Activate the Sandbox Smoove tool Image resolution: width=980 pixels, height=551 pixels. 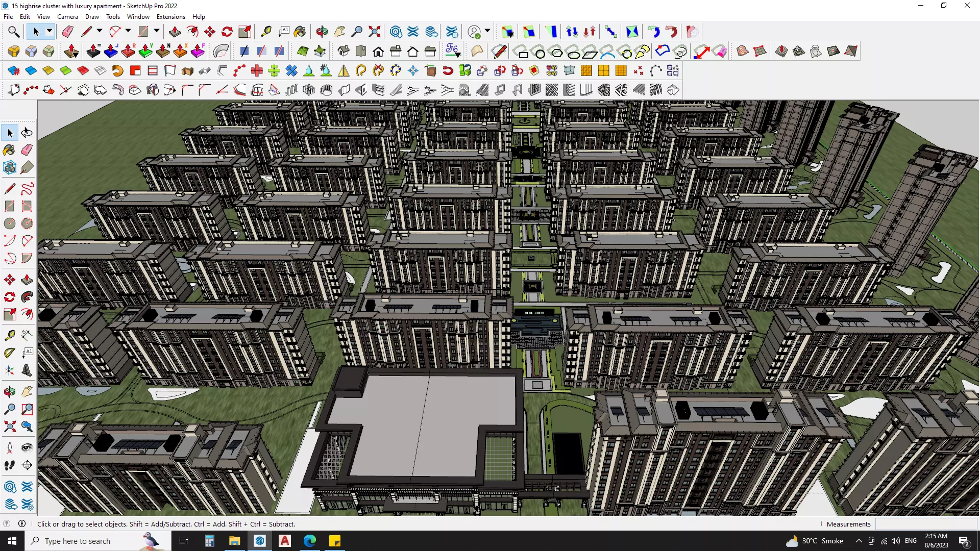coord(781,51)
